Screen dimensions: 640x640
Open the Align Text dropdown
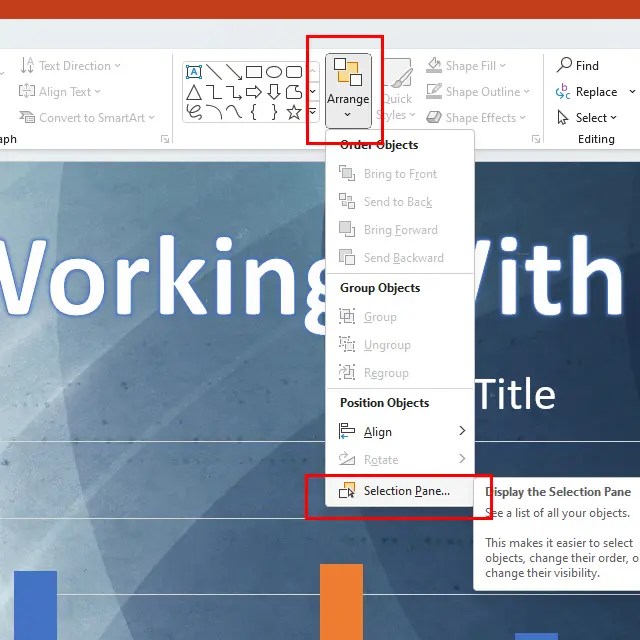(x=60, y=91)
